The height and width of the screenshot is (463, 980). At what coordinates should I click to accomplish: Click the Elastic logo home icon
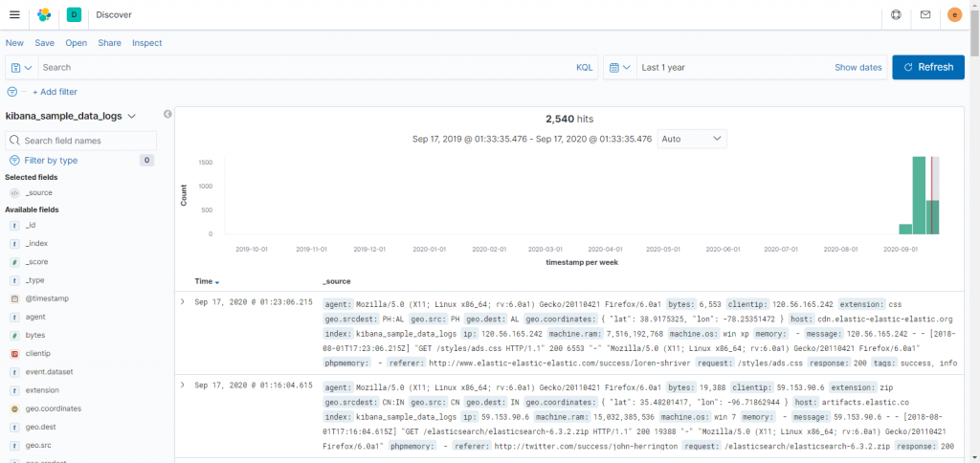click(x=44, y=14)
